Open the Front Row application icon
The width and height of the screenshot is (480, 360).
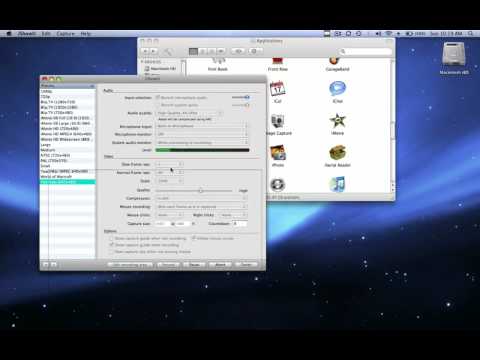pos(277,61)
